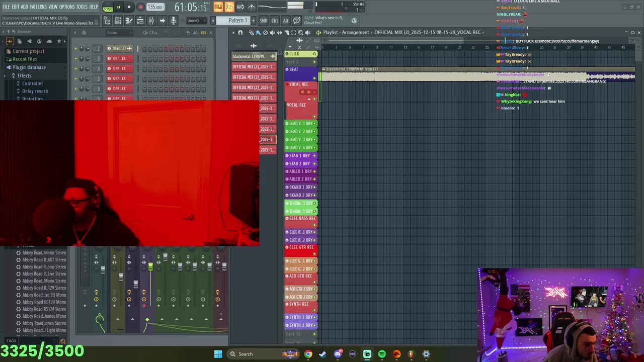Select the playback speaker tool in Playlist

pos(308,33)
